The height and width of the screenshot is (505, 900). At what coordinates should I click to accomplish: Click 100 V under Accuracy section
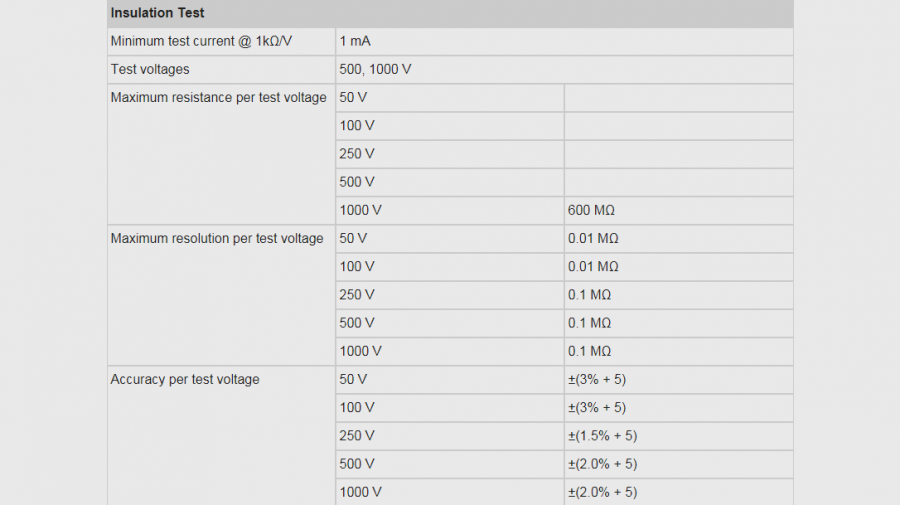(x=449, y=407)
